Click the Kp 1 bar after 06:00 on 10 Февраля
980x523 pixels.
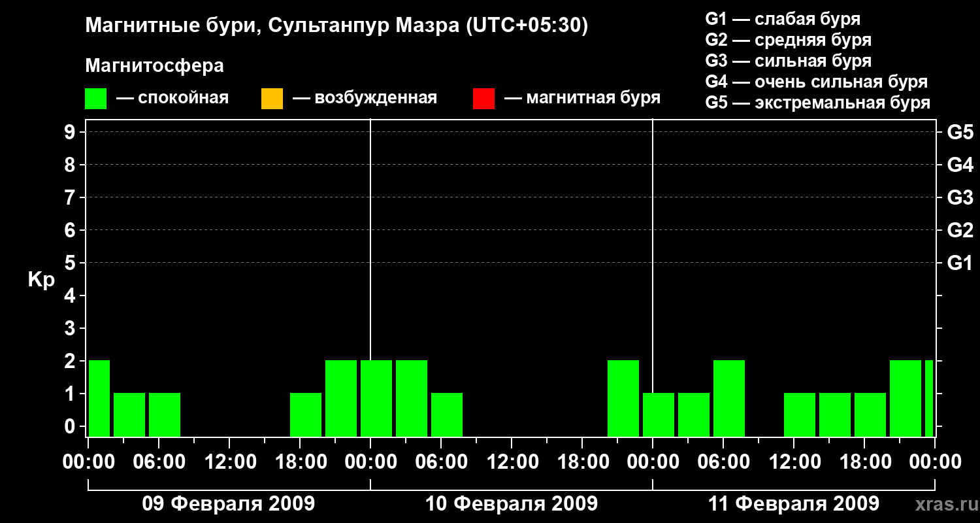(447, 414)
